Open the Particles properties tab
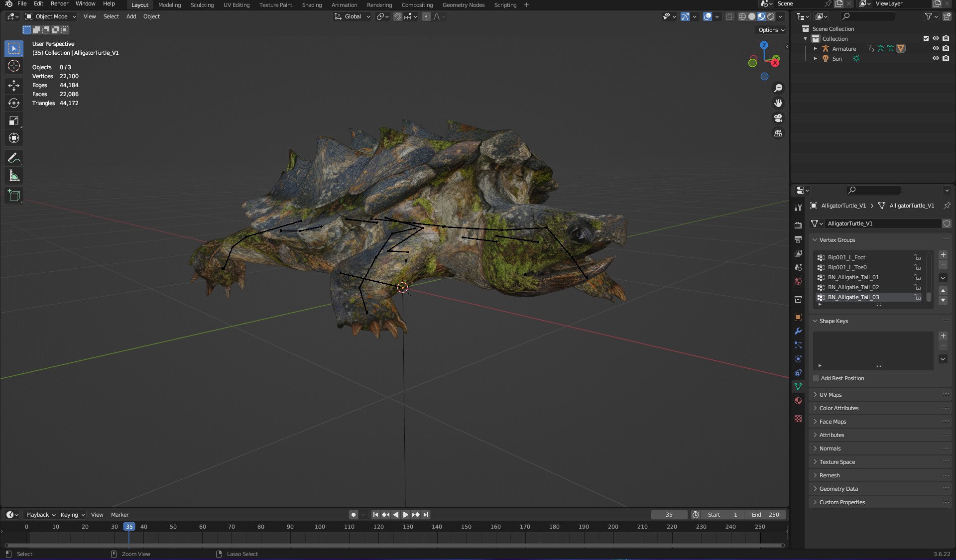The width and height of the screenshot is (956, 560). (x=798, y=345)
